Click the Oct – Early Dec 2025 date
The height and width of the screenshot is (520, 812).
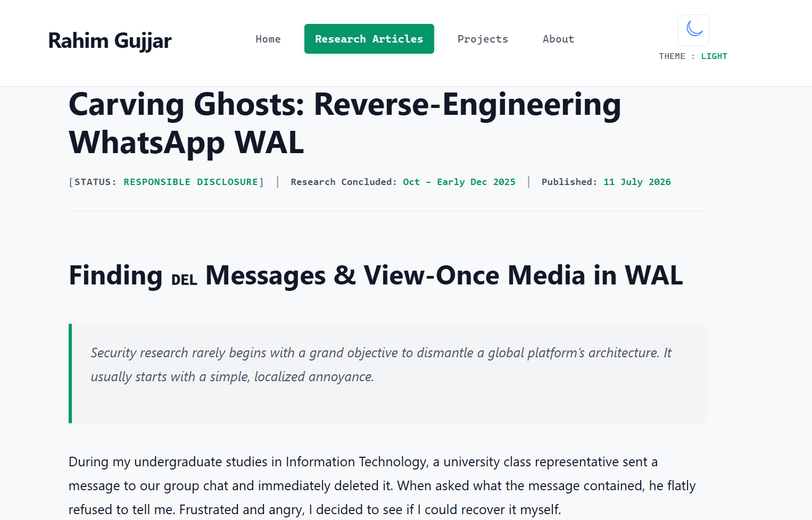459,182
